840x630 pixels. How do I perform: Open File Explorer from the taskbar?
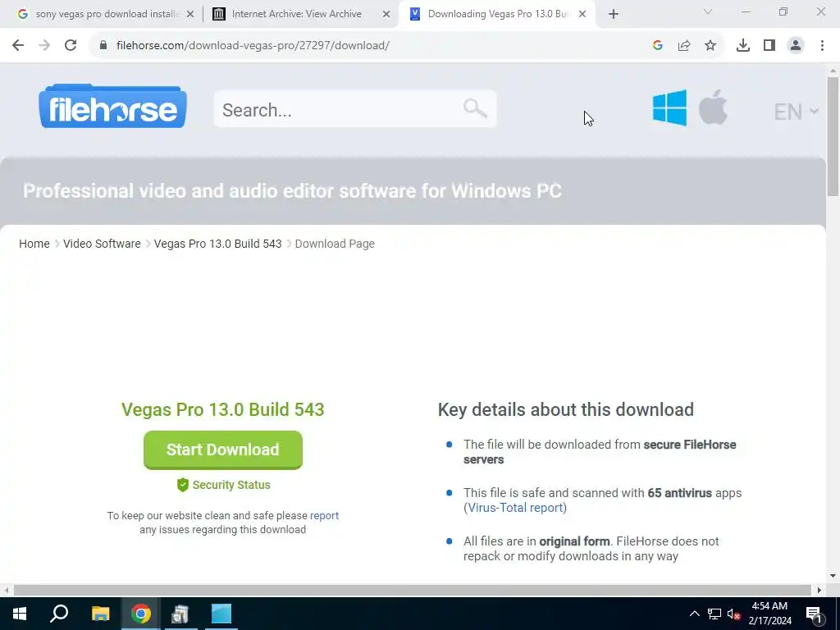100,614
